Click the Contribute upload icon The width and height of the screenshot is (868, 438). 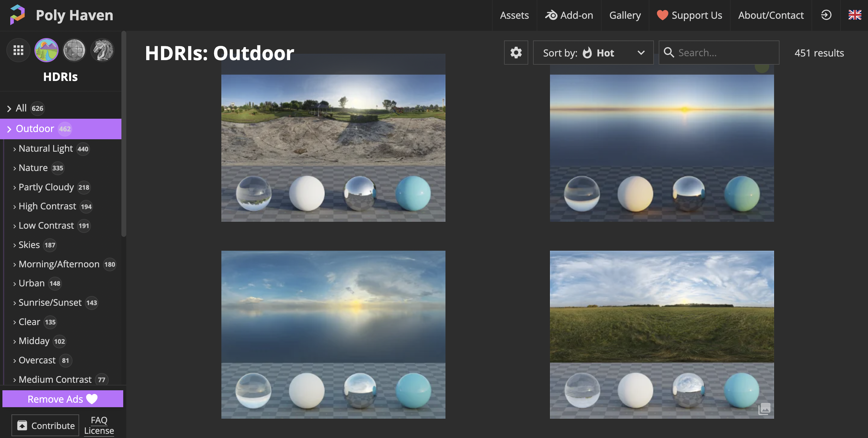point(22,426)
